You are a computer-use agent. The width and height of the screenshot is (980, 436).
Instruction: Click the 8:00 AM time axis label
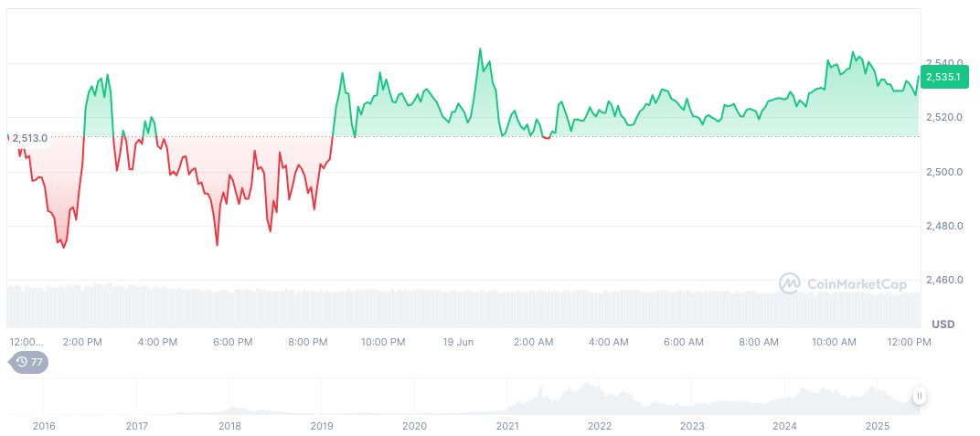point(758,343)
